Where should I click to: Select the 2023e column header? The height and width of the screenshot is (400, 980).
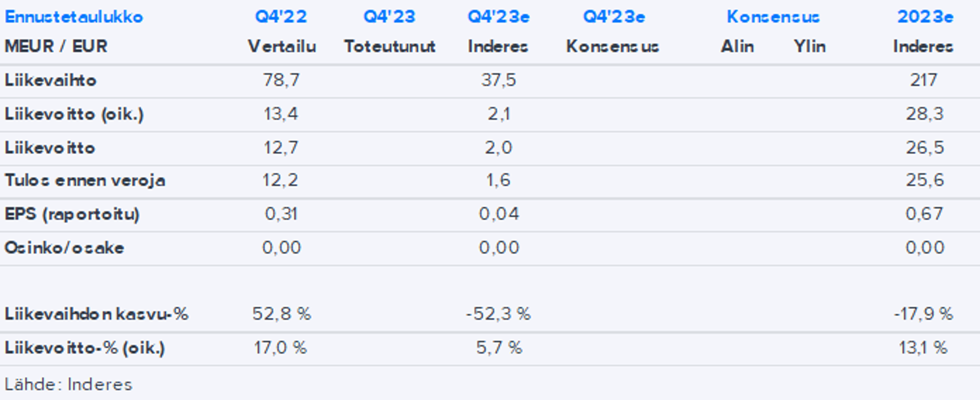point(925,17)
